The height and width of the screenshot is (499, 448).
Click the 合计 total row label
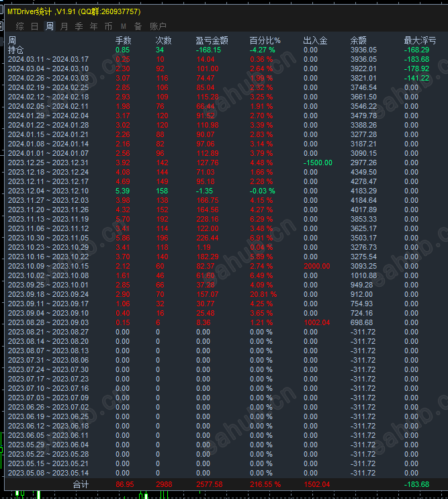(x=81, y=485)
